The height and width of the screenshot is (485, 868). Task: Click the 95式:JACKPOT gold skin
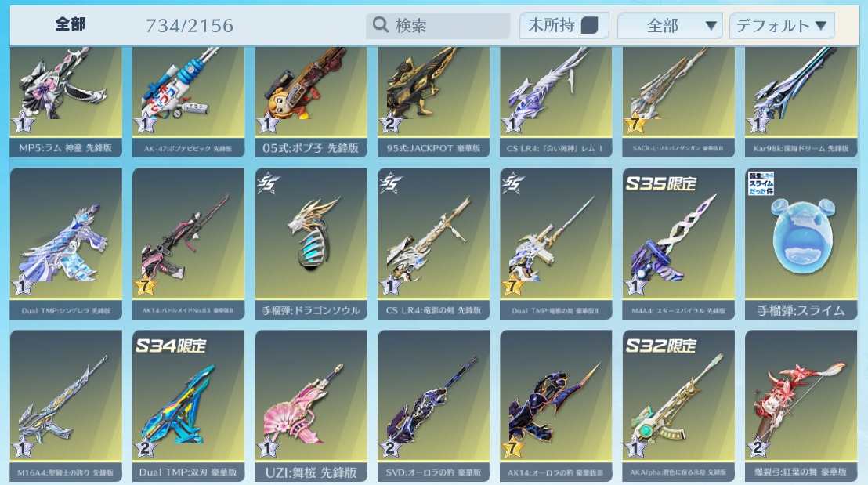coord(433,101)
